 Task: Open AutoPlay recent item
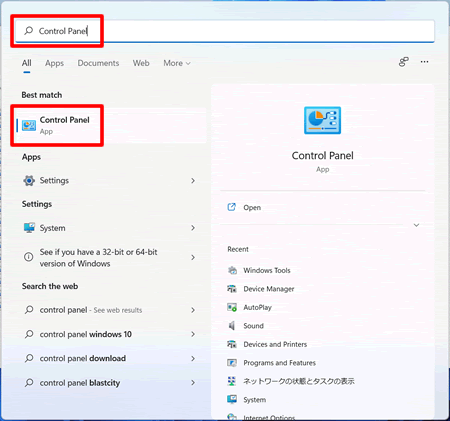pyautogui.click(x=257, y=307)
